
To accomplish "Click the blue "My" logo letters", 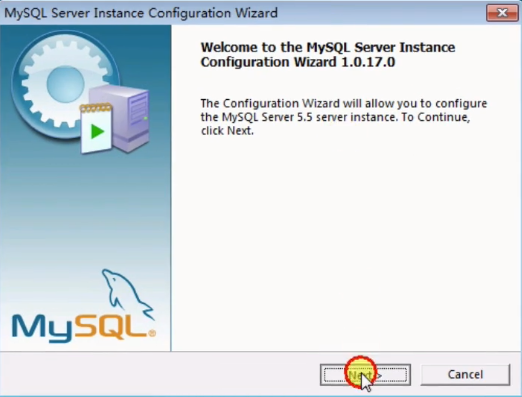I will click(43, 328).
